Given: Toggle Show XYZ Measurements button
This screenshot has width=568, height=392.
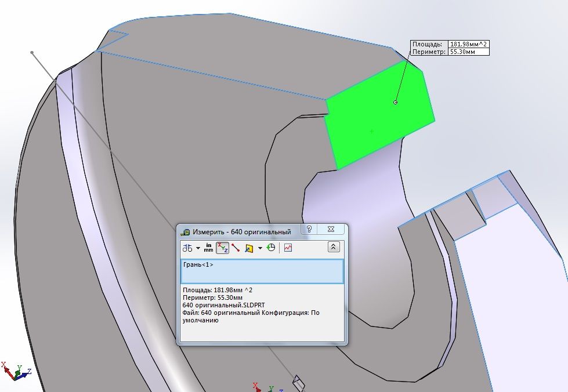Looking at the screenshot, I should (222, 248).
